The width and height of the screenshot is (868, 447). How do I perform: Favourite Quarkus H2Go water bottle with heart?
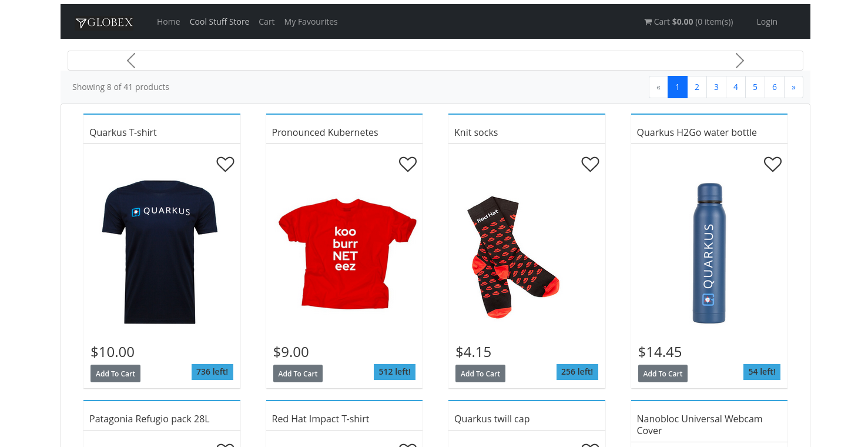tap(773, 164)
